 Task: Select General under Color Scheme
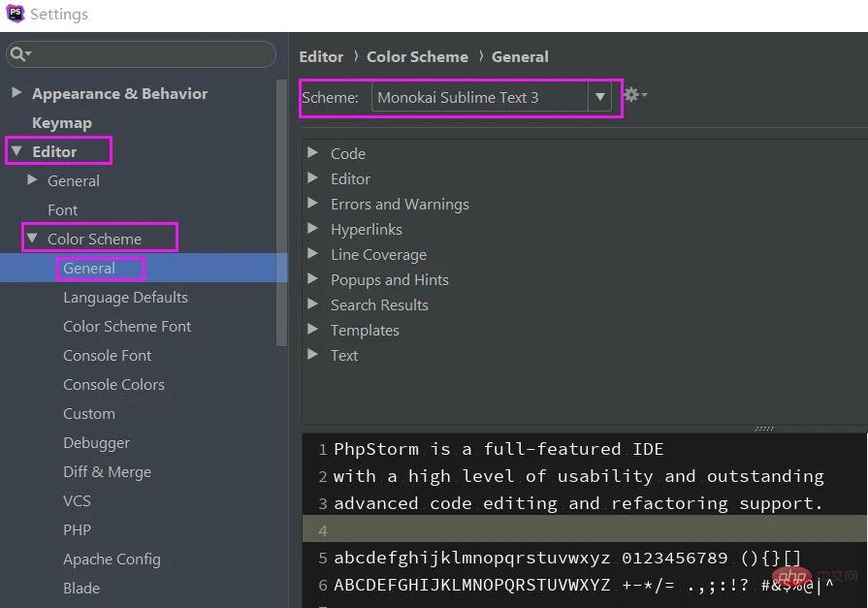[89, 268]
